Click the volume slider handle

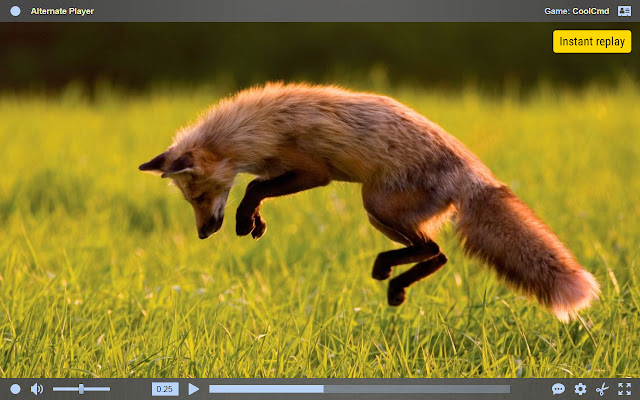81,389
